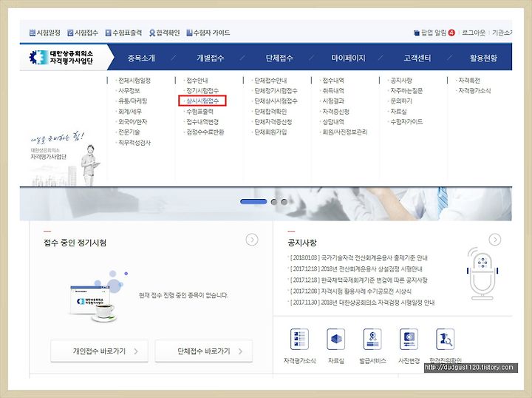Viewport: 532px width, 398px height.
Task: Open 접수내역 under 마이페이지
Action: (x=333, y=81)
